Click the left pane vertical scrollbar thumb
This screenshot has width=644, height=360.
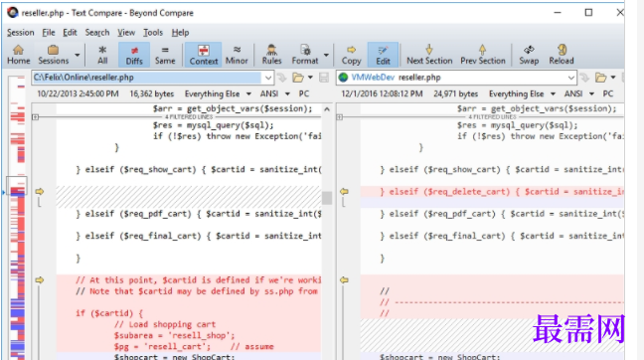(327, 198)
